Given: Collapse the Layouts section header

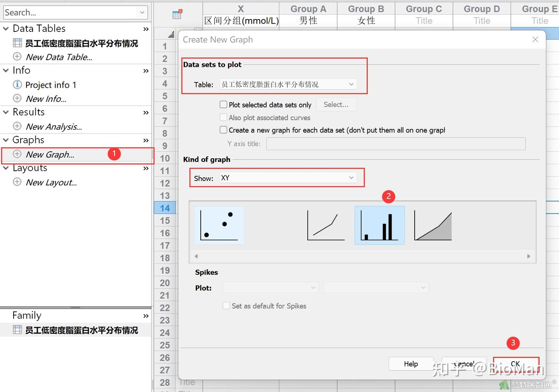Looking at the screenshot, I should 5,168.
